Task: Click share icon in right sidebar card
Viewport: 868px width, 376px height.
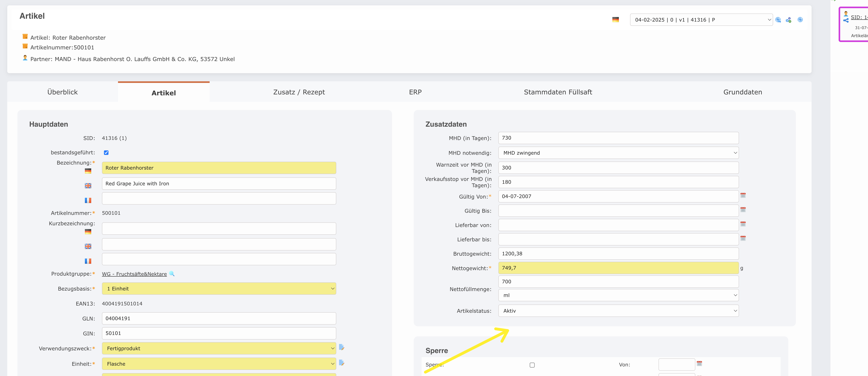Action: pyautogui.click(x=846, y=21)
